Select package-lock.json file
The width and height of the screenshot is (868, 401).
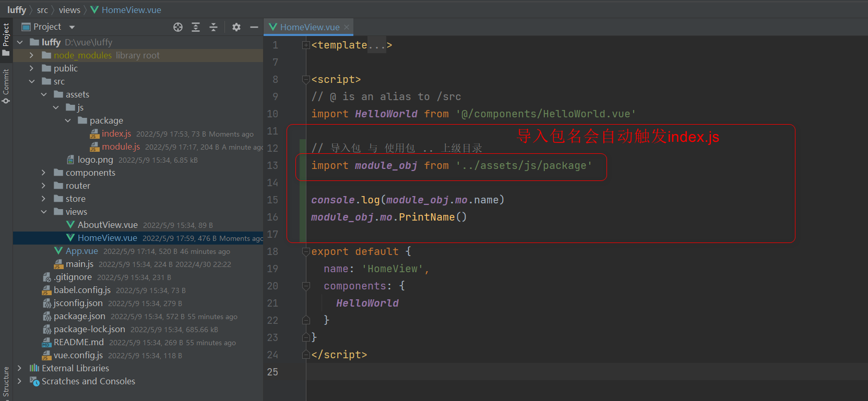[89, 329]
